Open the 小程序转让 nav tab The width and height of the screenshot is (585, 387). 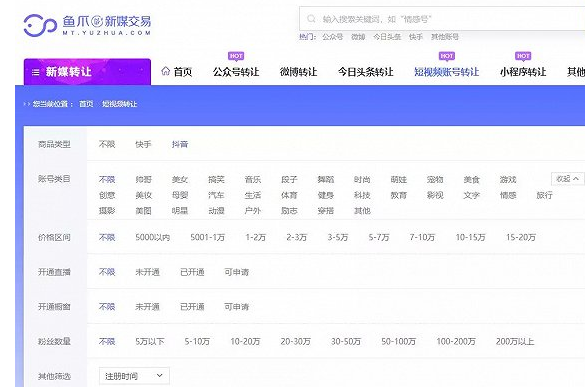pyautogui.click(x=523, y=72)
